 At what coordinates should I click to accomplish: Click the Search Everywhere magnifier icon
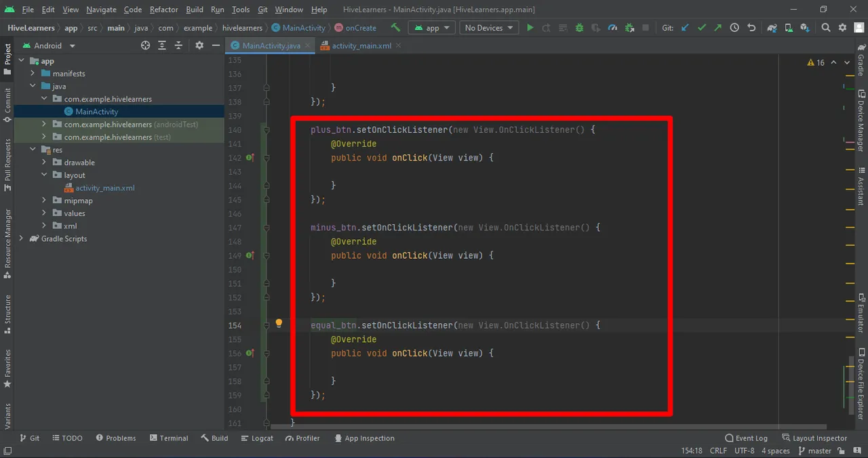point(825,28)
